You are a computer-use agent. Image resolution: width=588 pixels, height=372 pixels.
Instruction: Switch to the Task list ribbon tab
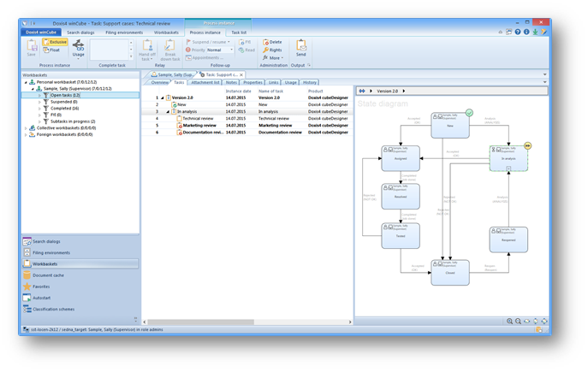(238, 32)
